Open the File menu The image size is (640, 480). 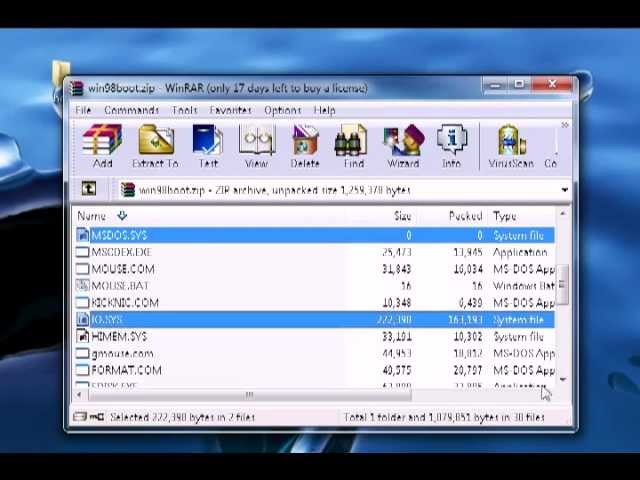(83, 110)
